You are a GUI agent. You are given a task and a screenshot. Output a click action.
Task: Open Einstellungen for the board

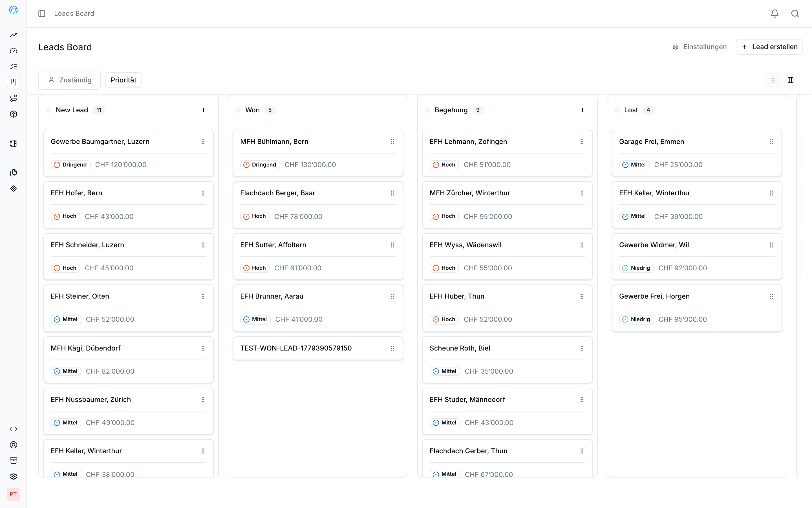pyautogui.click(x=700, y=47)
